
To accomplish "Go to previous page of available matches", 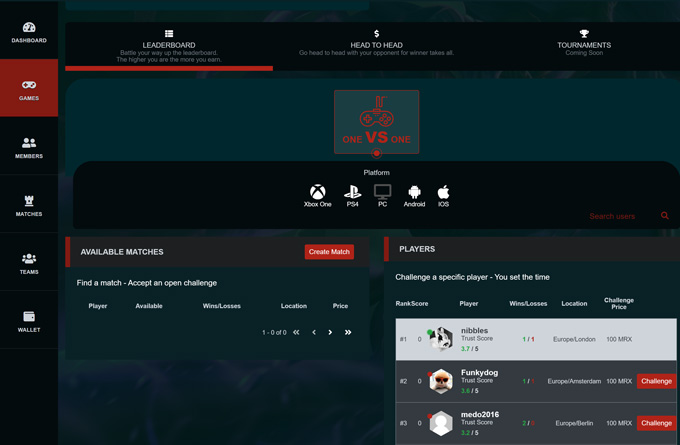I will [x=314, y=332].
